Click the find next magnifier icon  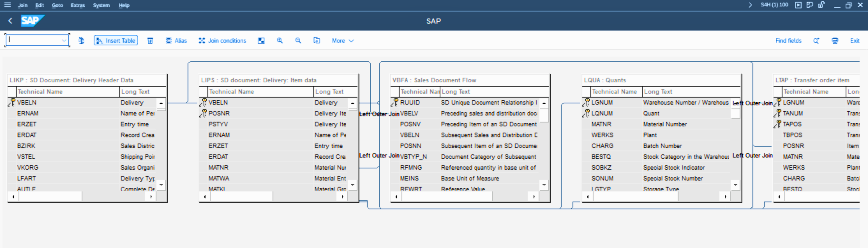[x=816, y=41]
